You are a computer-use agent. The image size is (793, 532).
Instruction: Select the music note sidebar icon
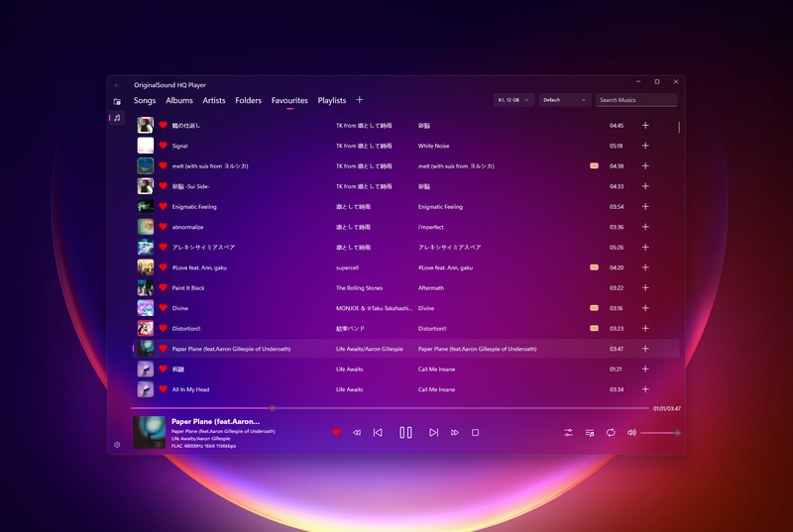(117, 118)
